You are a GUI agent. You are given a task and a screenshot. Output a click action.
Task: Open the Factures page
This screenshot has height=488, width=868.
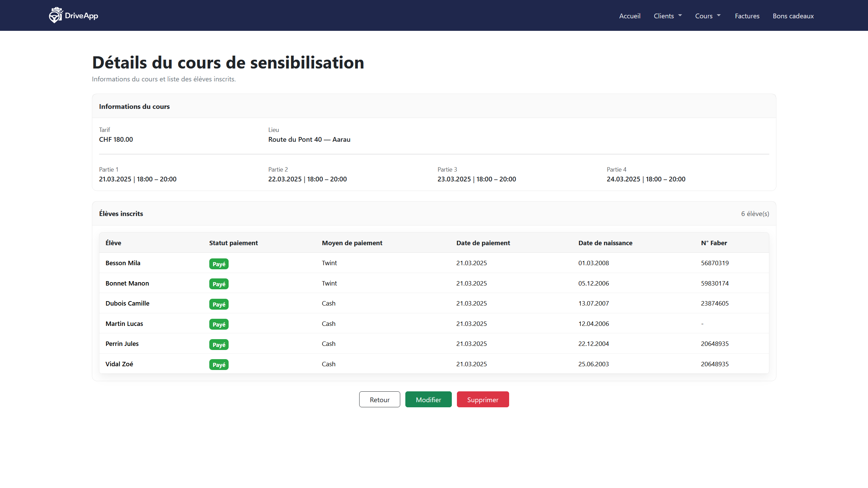click(x=747, y=16)
